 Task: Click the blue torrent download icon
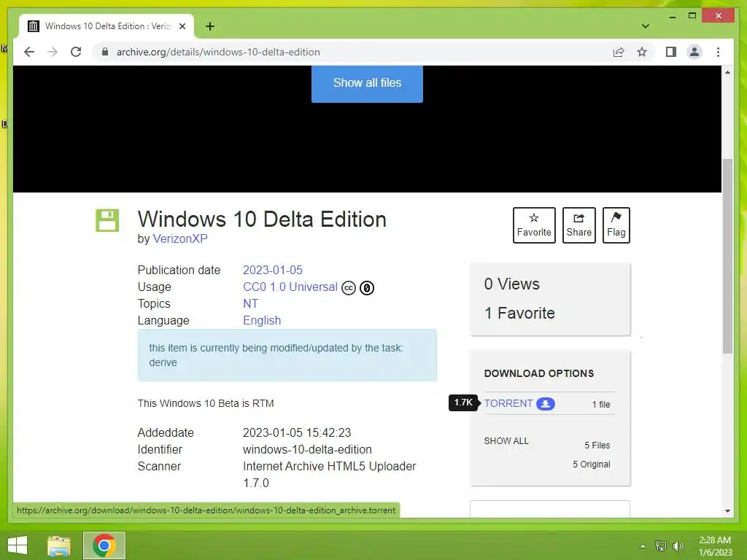pos(546,404)
